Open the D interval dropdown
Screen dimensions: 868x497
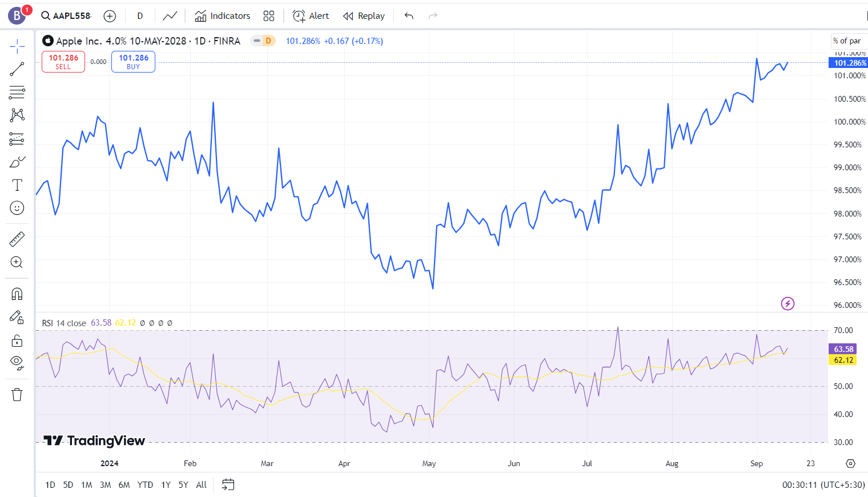pyautogui.click(x=140, y=16)
